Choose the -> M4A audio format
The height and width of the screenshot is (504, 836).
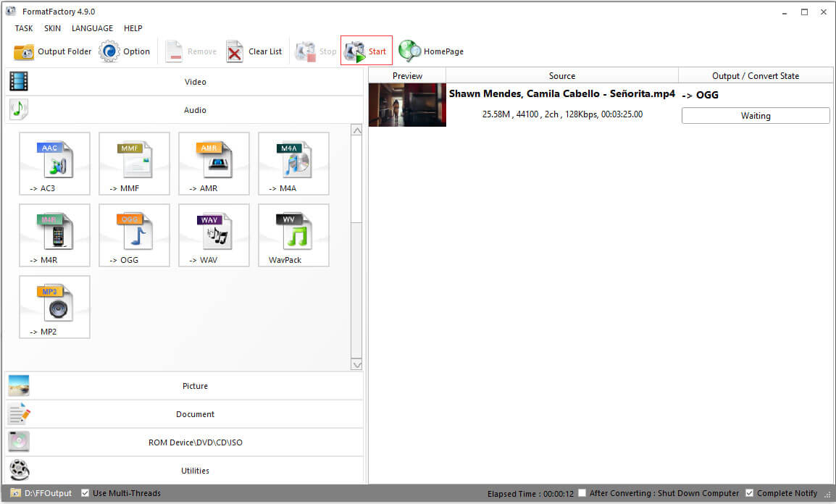[x=294, y=164]
